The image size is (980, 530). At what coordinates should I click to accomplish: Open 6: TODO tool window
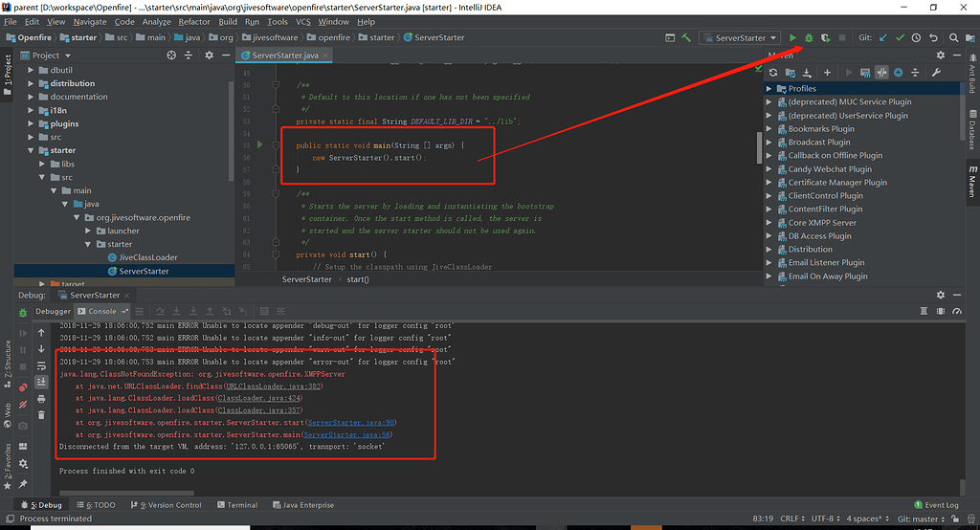(x=97, y=505)
